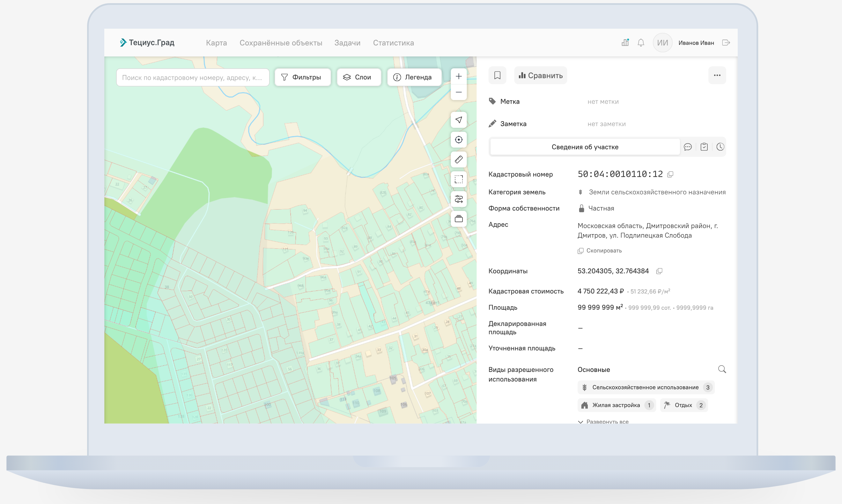Image resolution: width=842 pixels, height=504 pixels.
Task: Click the Жилая застройка chip
Action: [617, 405]
